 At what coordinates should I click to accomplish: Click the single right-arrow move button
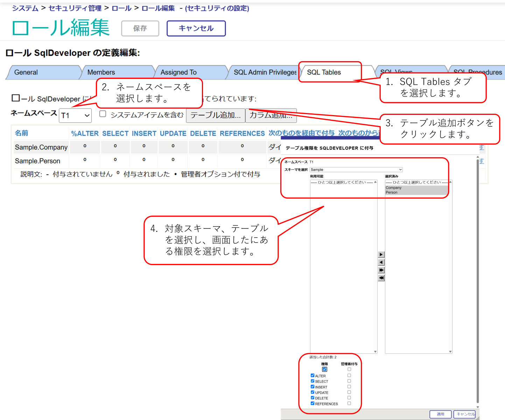(381, 254)
